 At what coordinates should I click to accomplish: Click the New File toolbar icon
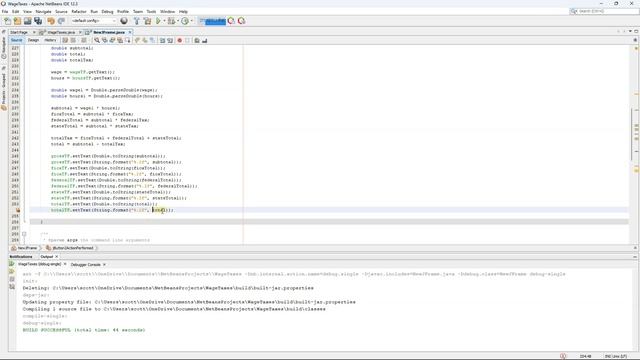7,21
